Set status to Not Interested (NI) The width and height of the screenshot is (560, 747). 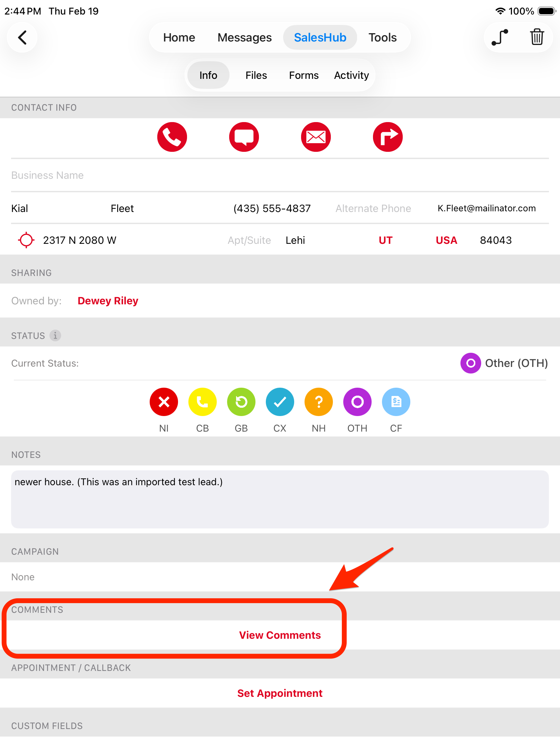pyautogui.click(x=164, y=402)
